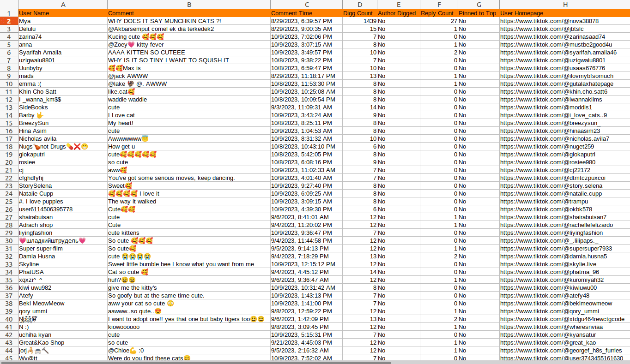Screen dimensions: 630x364
Task: Select the user name 'Nicholas avila'
Action: coord(37,139)
